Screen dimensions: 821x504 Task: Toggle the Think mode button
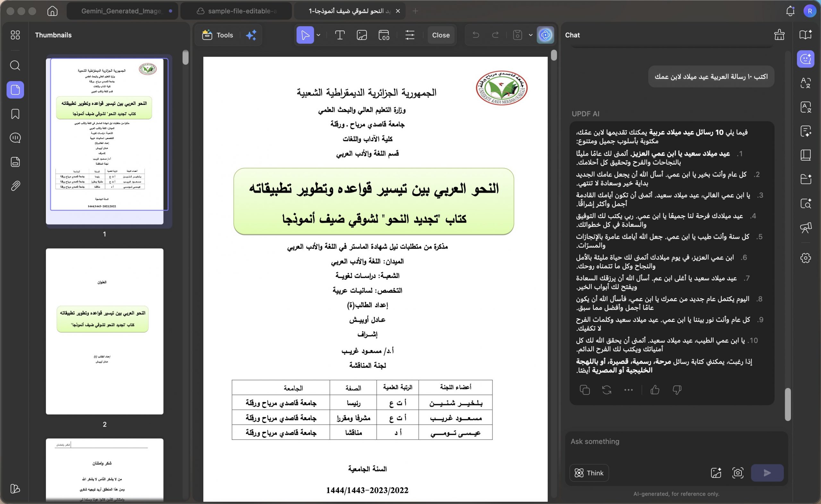(589, 473)
